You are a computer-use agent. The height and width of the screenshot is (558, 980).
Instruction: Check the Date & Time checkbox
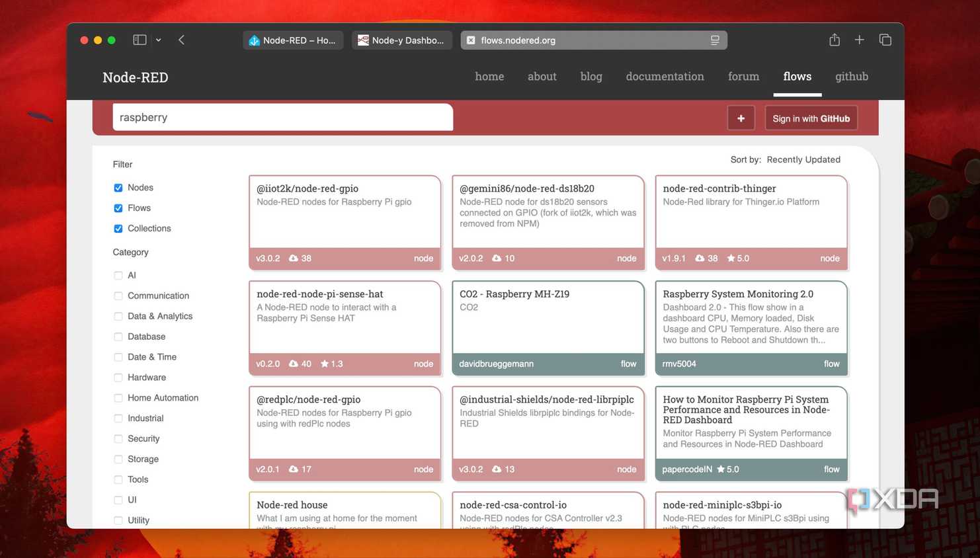pyautogui.click(x=118, y=357)
